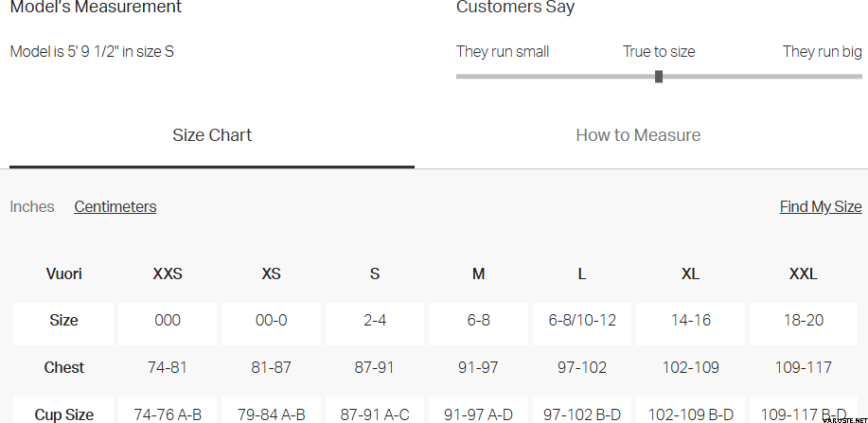868x423 pixels.
Task: Click the Find My Size link
Action: 820,206
